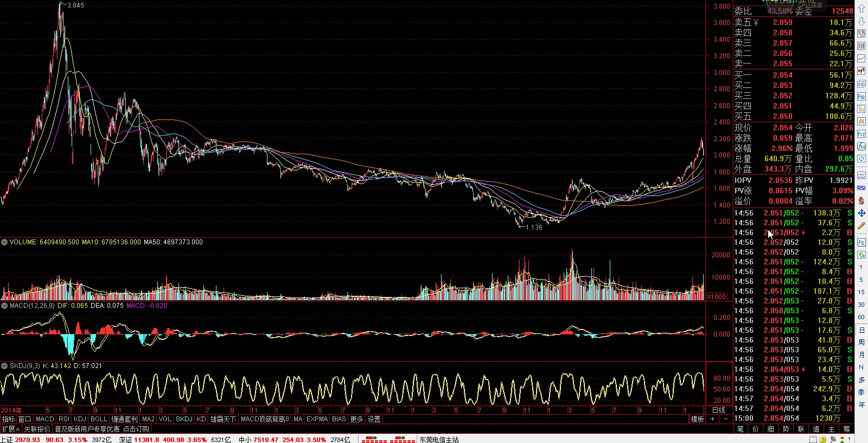
Task: Click the 深证 index value 11381.8
Action: pyautogui.click(x=146, y=439)
